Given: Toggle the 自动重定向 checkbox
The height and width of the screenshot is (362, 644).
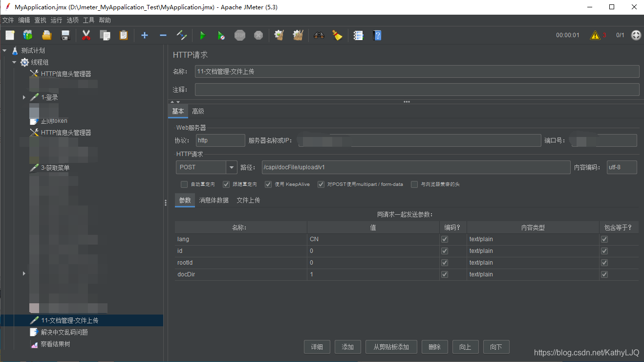Looking at the screenshot, I should point(184,184).
